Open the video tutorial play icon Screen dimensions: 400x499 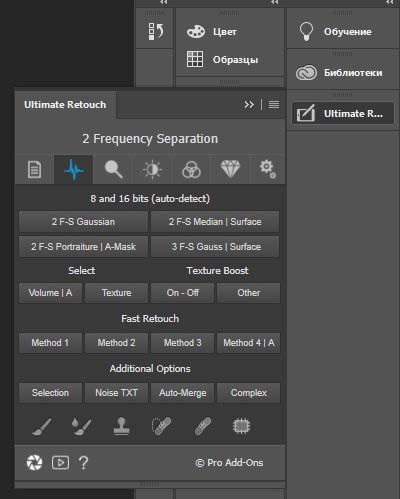(x=60, y=463)
